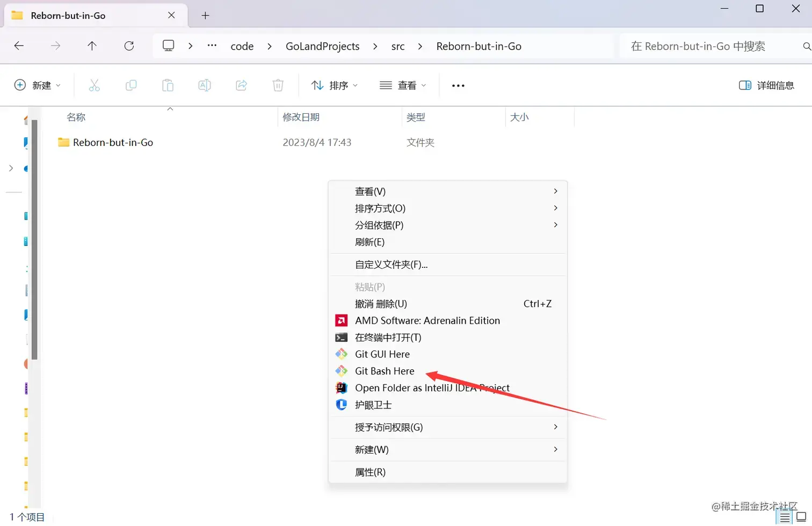Select the Reborn-but-in-Go folder row
Viewport: 812px width, 526px height.
pos(316,142)
